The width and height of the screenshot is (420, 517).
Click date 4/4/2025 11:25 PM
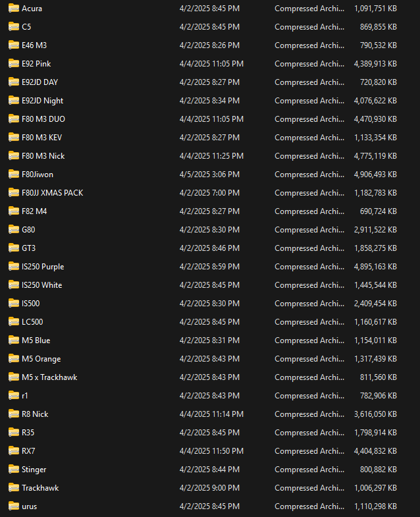[x=211, y=156]
